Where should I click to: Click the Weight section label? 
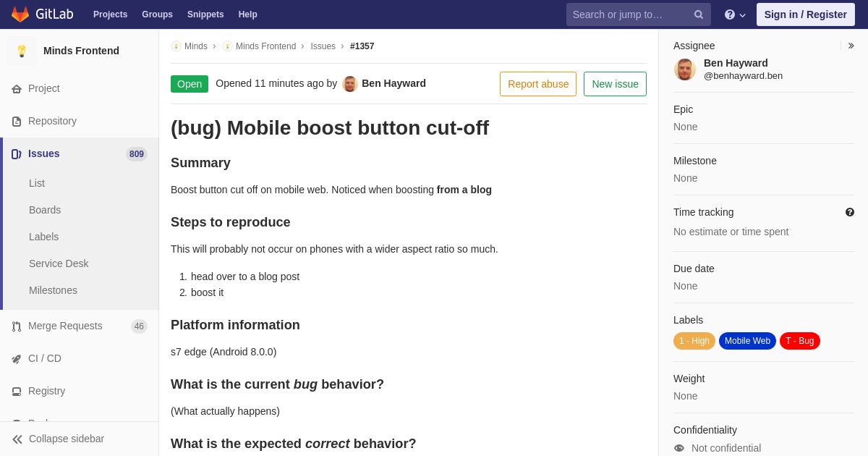click(x=689, y=379)
